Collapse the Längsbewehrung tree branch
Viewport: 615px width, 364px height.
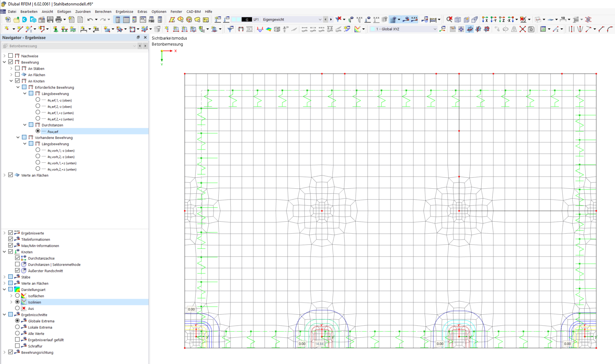(24, 93)
